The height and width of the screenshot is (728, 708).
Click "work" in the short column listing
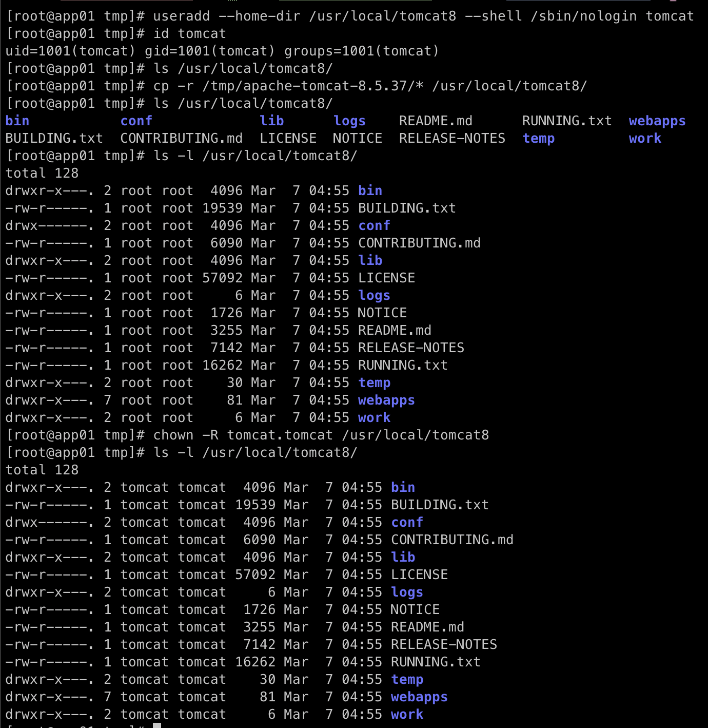point(645,139)
